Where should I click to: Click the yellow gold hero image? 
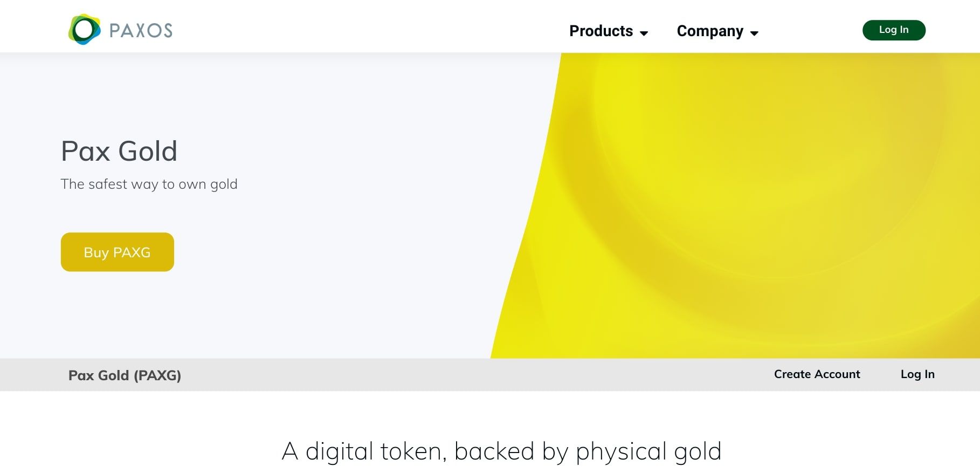click(755, 205)
